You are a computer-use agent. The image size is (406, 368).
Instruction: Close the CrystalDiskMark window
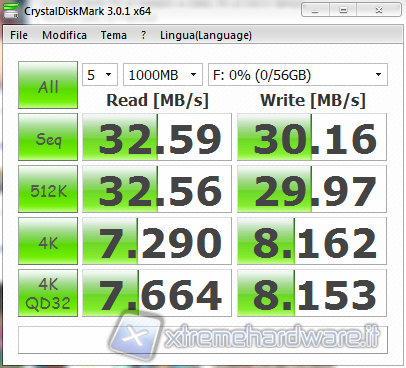point(379,10)
